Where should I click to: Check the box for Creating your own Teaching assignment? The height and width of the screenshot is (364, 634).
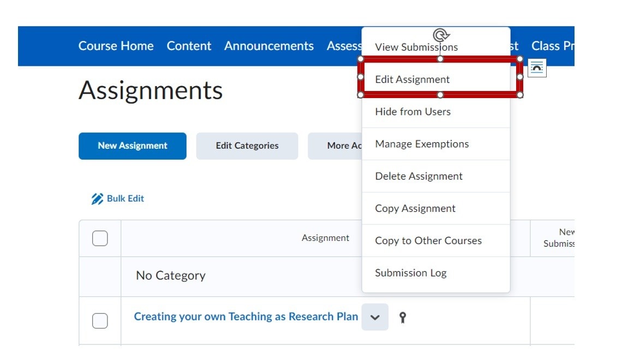click(100, 321)
